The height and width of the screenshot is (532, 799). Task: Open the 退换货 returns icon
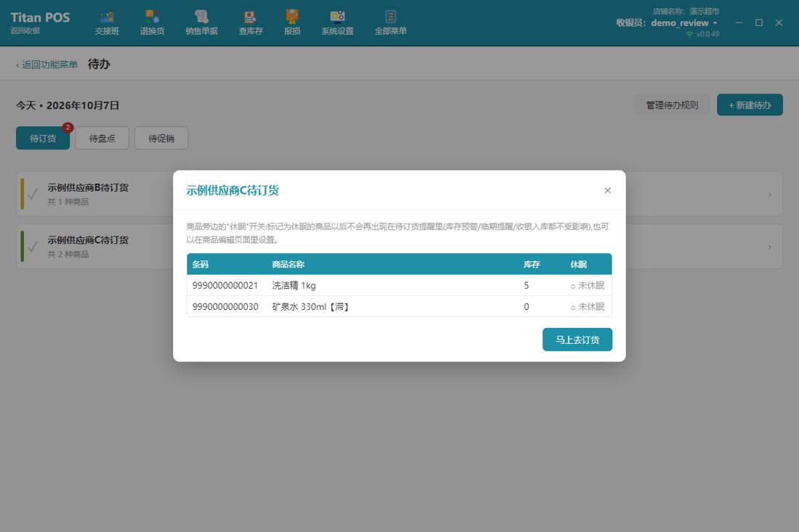(x=152, y=23)
